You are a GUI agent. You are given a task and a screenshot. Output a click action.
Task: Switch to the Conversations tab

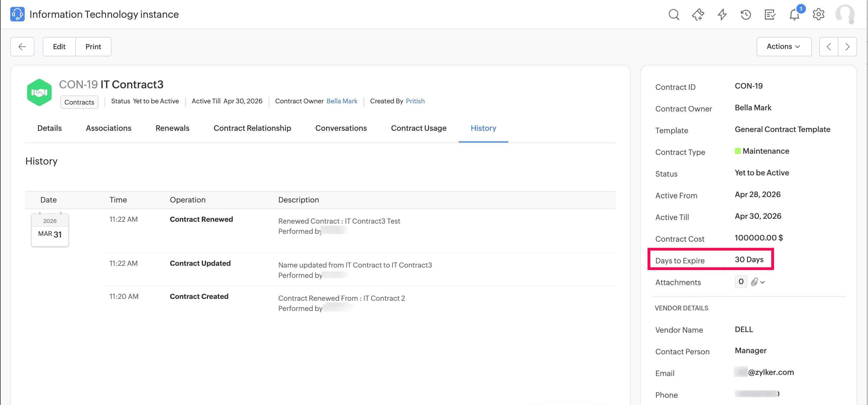click(341, 128)
